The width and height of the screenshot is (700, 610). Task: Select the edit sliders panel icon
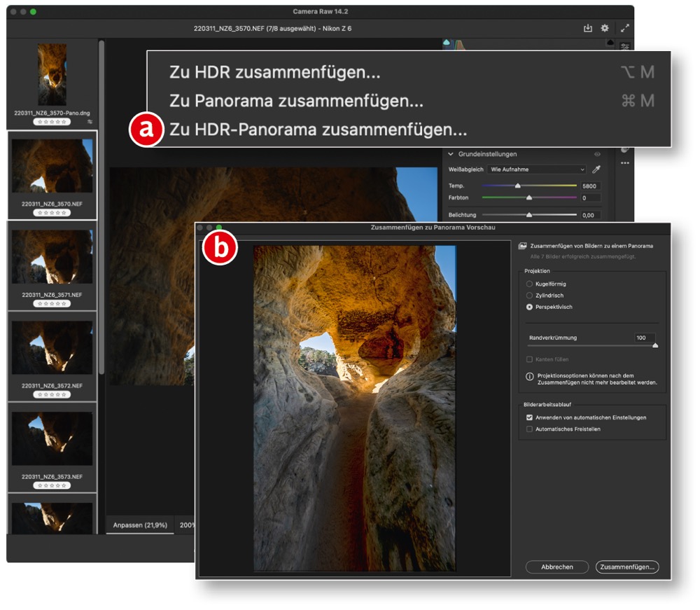624,46
